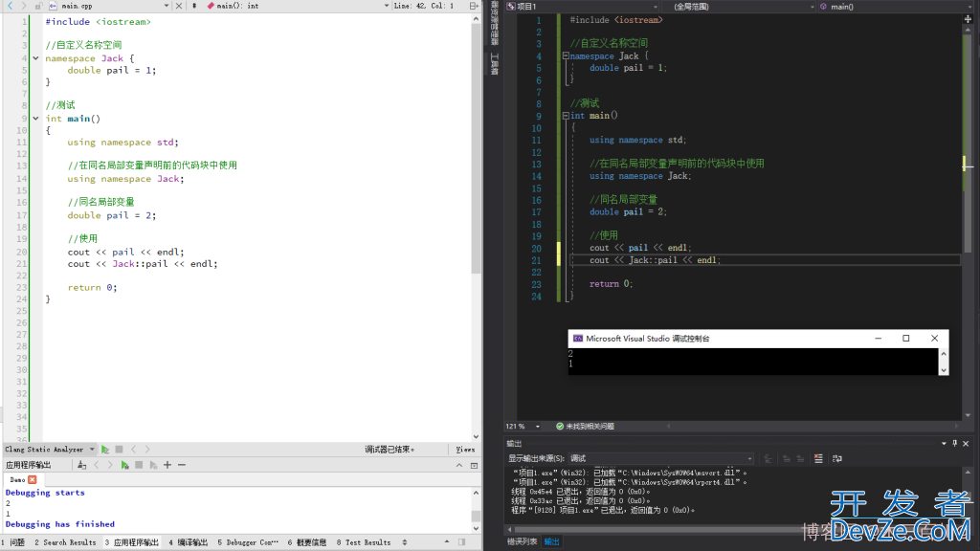
Task: Open the output pane selector arrows
Action: point(405,542)
